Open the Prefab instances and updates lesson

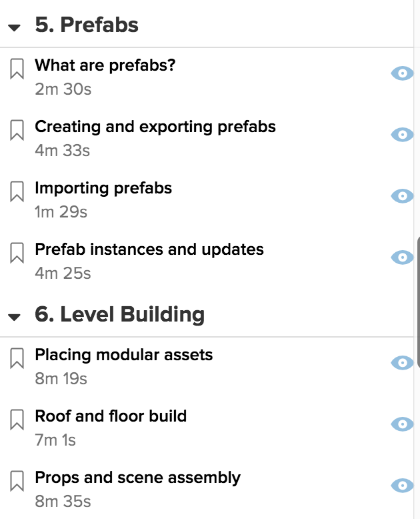(149, 249)
